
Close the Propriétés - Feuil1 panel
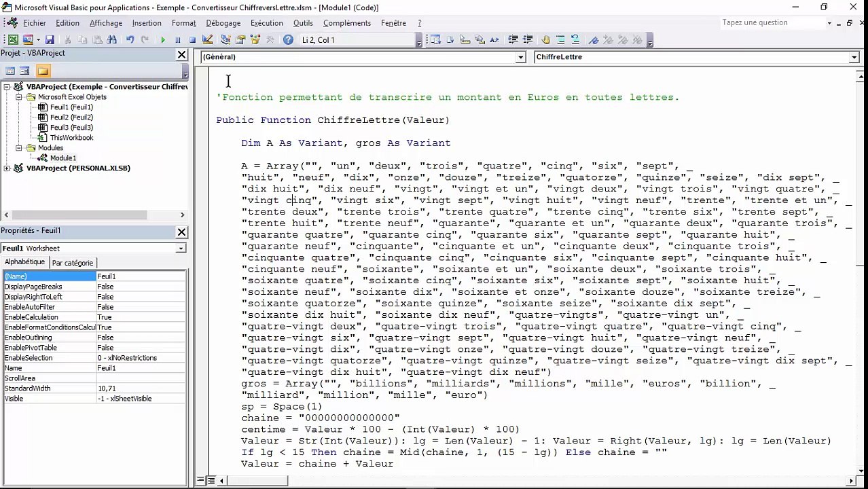click(x=181, y=232)
